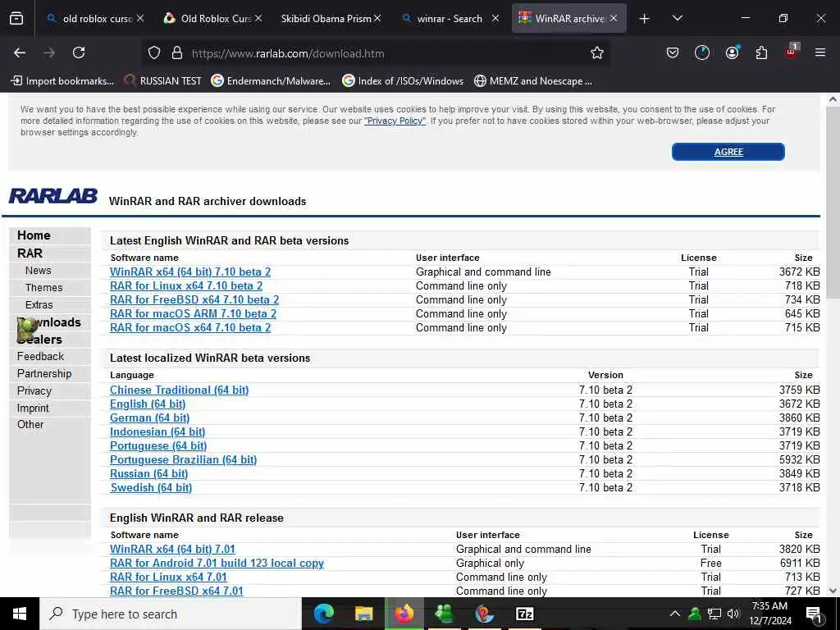Close the 'Skibidi Obama Prism' tab
This screenshot has width=840, height=630.
tap(377, 18)
